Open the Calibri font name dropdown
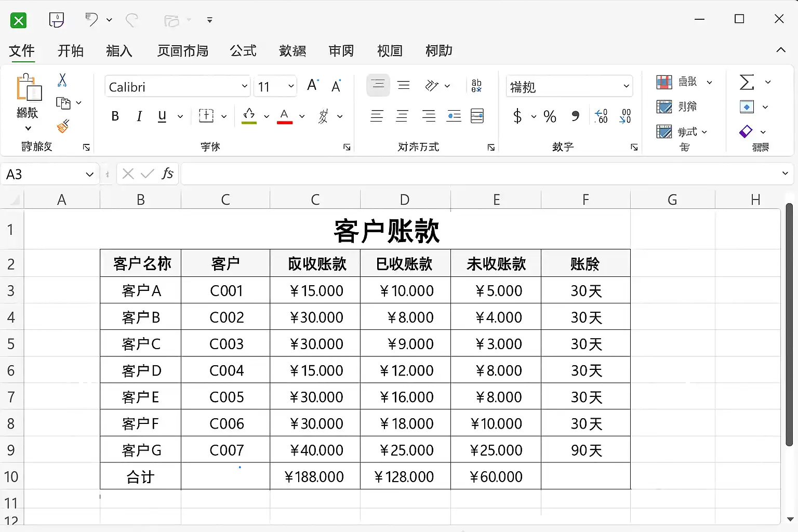Screen dimensions: 798x532 point(244,86)
